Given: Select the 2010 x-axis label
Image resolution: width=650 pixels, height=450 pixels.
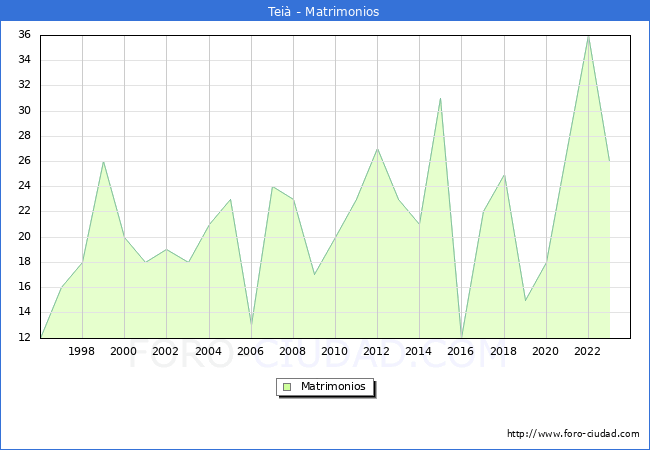Looking at the screenshot, I should coord(335,351).
